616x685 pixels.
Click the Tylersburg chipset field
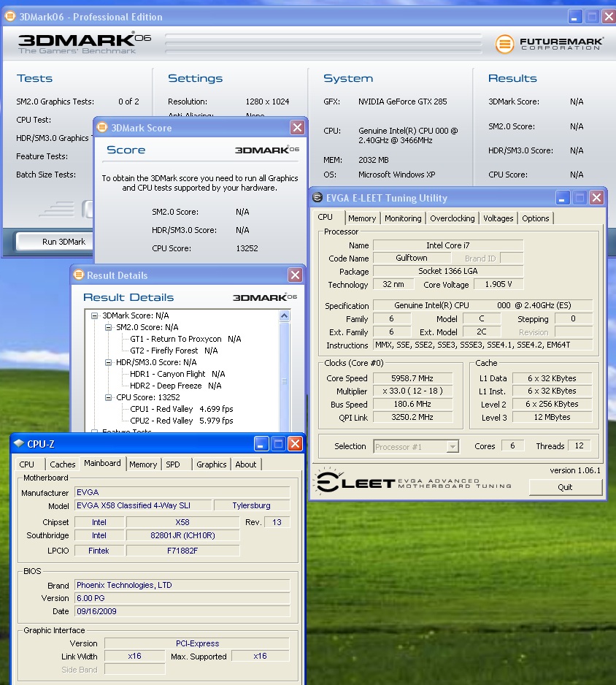pos(252,505)
